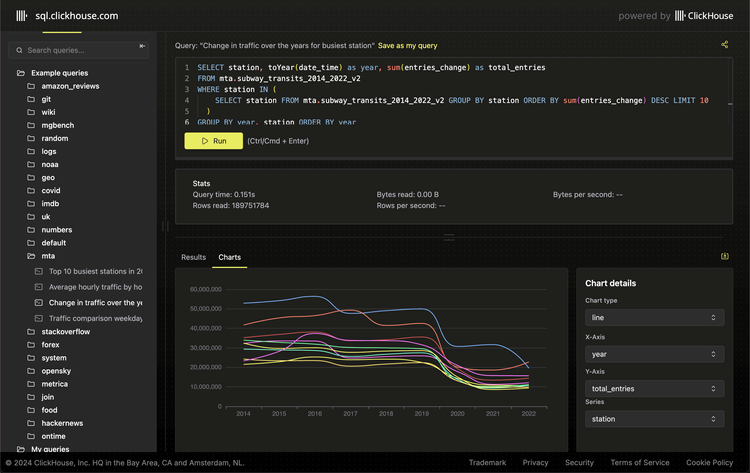Collapse the Example queries folder

click(x=59, y=73)
